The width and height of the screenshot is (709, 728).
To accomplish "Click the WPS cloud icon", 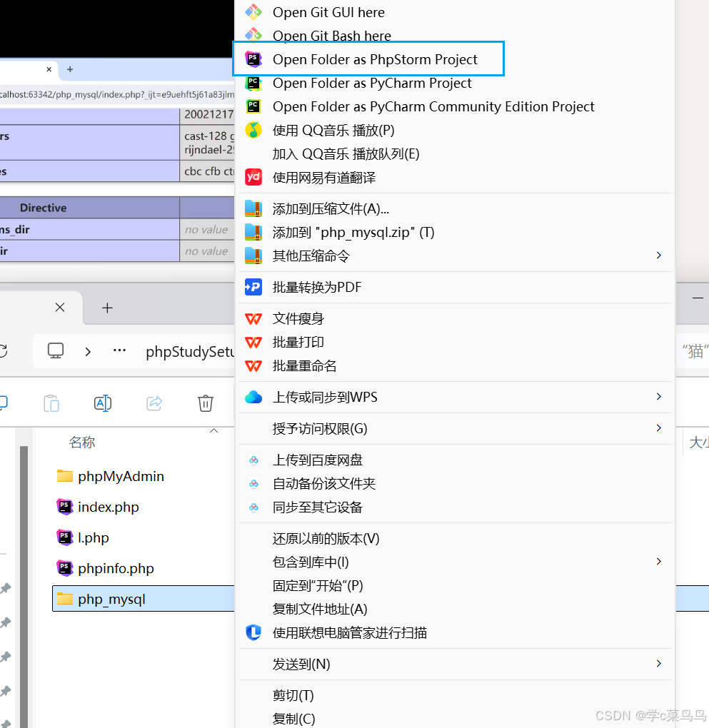I will 253,398.
